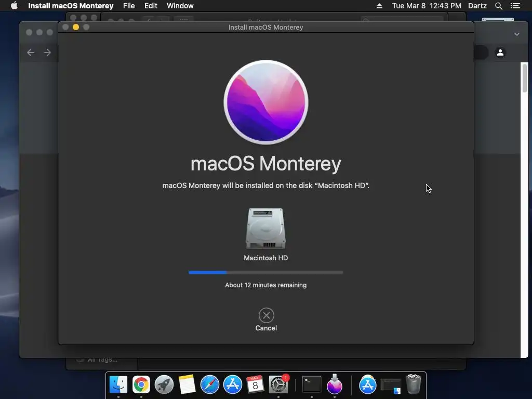Minimize the Install macOS Monterey window
Viewport: 532px width, 399px height.
[x=76, y=27]
